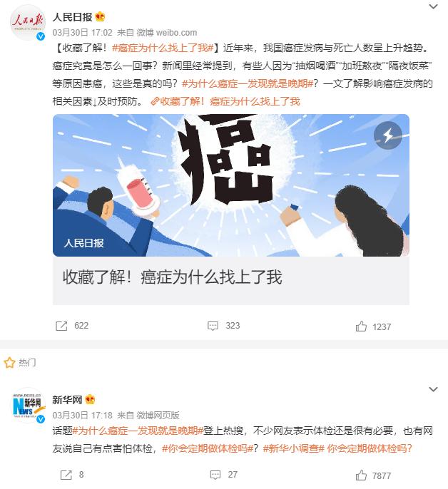
Task: Click the 新华网 account name
Action: coord(67,399)
